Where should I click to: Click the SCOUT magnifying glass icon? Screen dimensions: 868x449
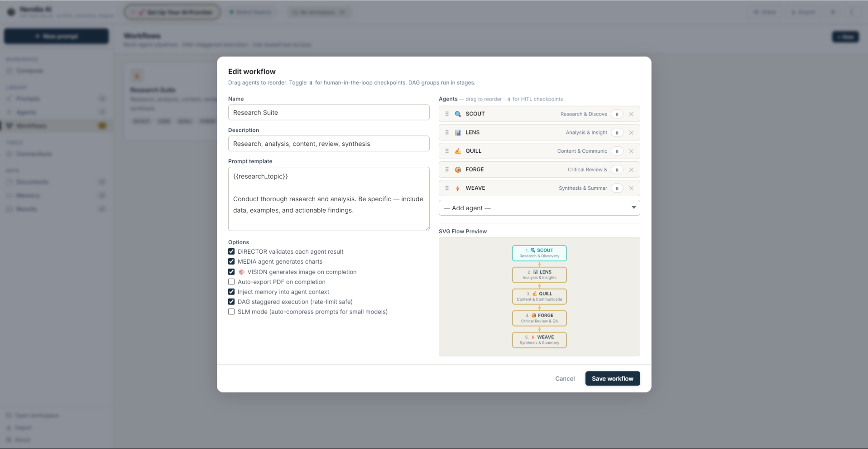tap(458, 114)
